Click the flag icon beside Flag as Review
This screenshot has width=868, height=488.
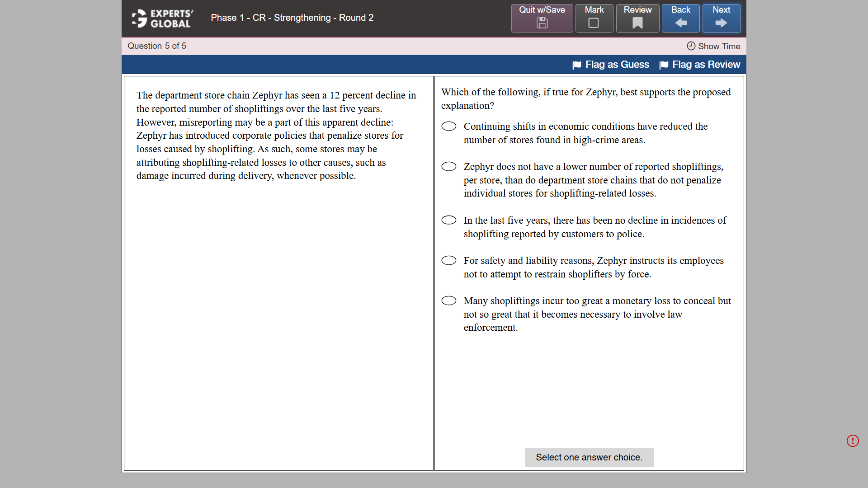tap(664, 65)
